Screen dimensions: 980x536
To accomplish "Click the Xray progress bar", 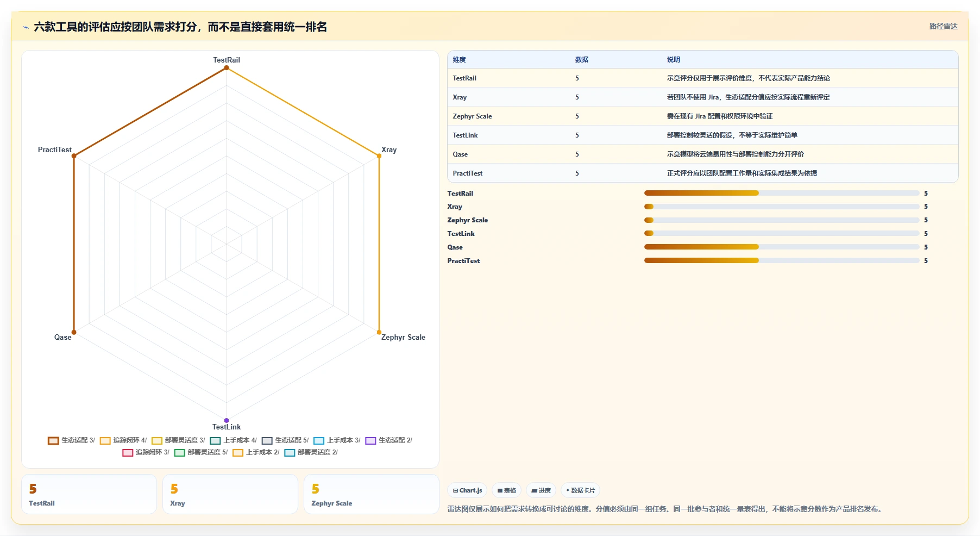I will 782,207.
